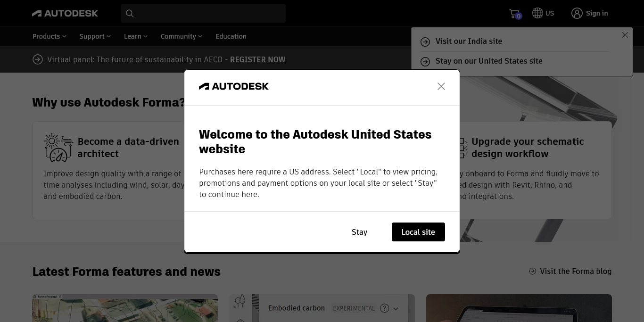Click the arrow icon before Visit the Forma blog
The height and width of the screenshot is (322, 644).
[x=533, y=271]
